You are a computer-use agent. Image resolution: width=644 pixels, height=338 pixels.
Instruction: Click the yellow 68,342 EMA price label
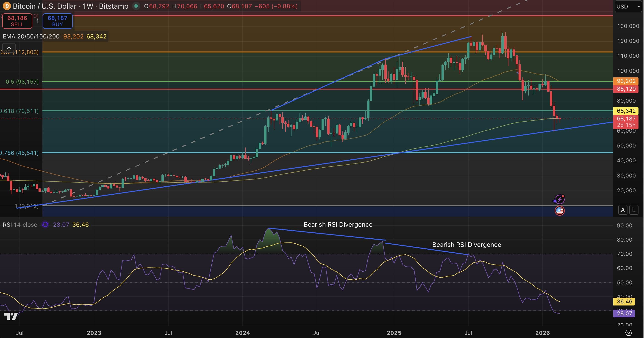click(626, 111)
